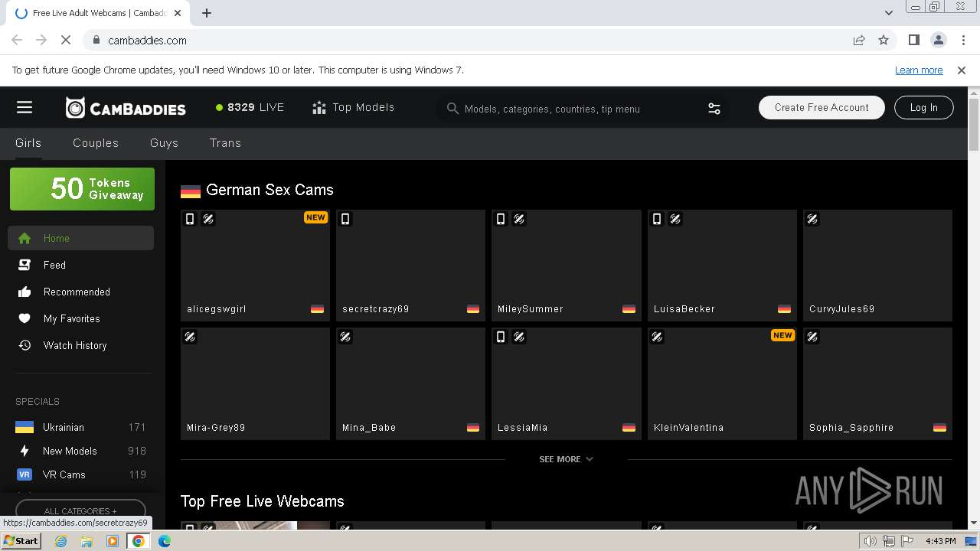
Task: Bookmark page with star icon
Action: [x=884, y=40]
